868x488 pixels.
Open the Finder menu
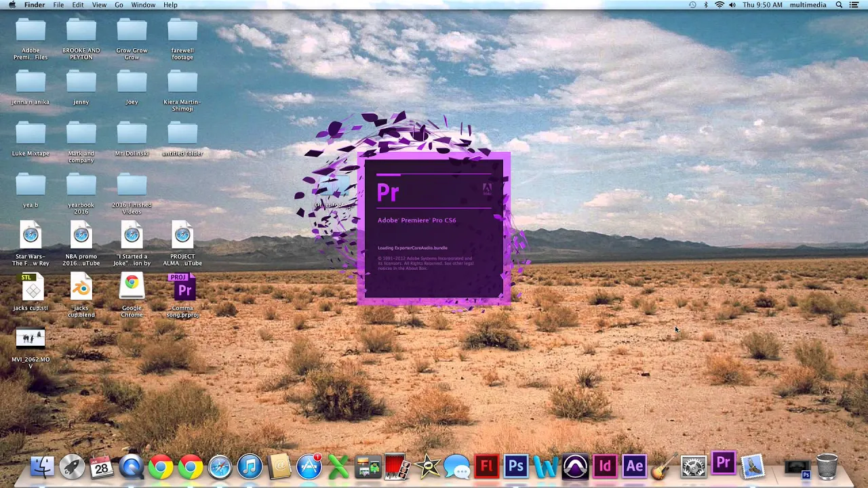35,5
